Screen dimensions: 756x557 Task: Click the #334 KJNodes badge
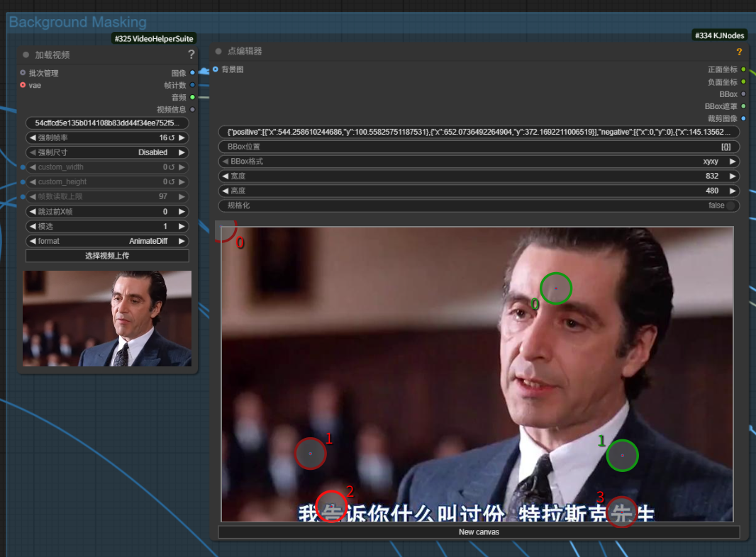[x=719, y=35]
